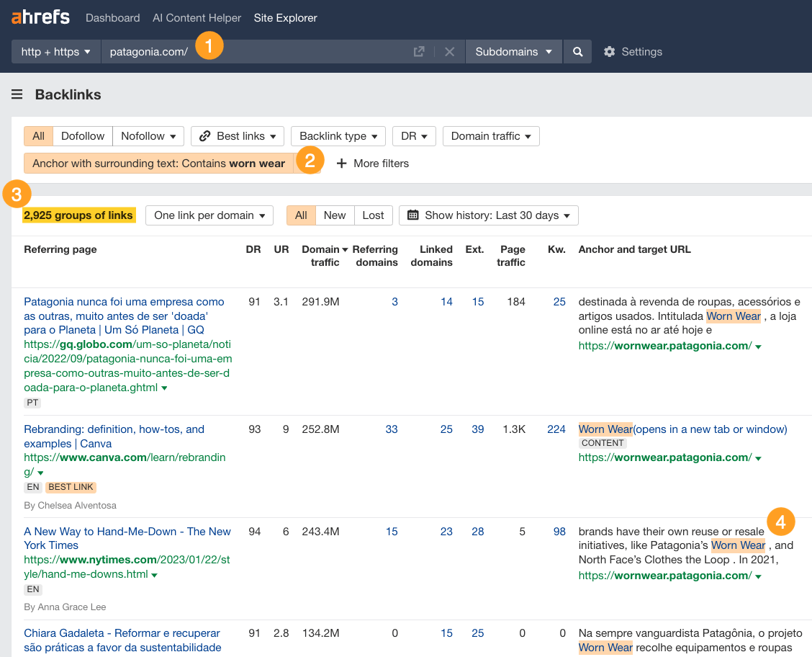Go to the Dashboard menu item

(x=112, y=17)
